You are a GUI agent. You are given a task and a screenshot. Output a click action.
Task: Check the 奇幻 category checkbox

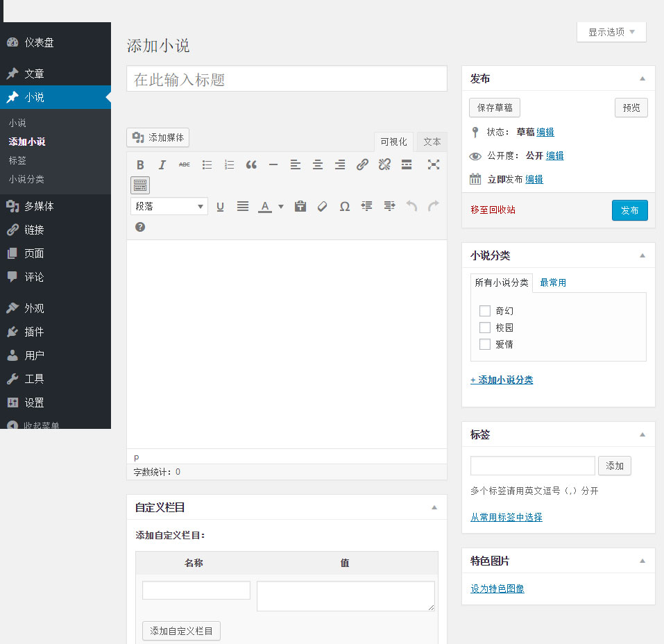tap(484, 311)
